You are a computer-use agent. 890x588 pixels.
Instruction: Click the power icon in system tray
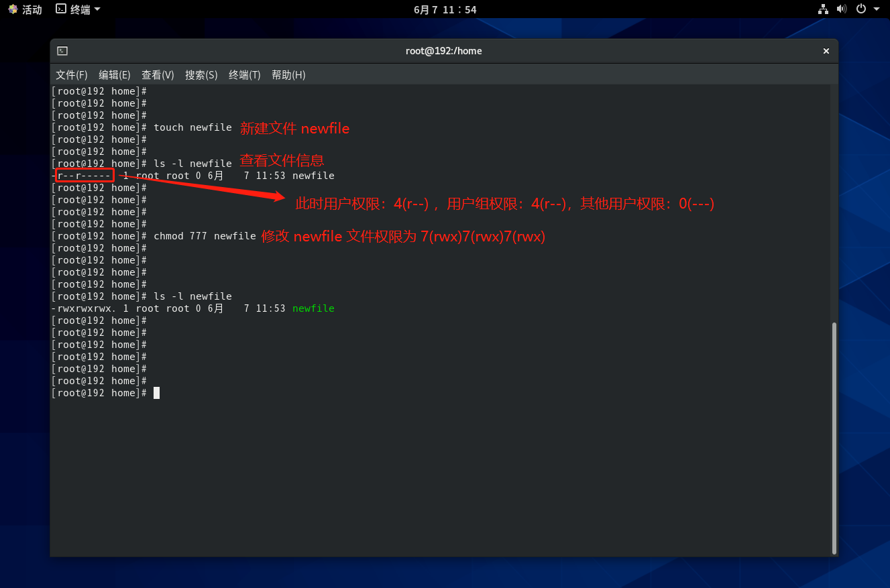coord(861,9)
